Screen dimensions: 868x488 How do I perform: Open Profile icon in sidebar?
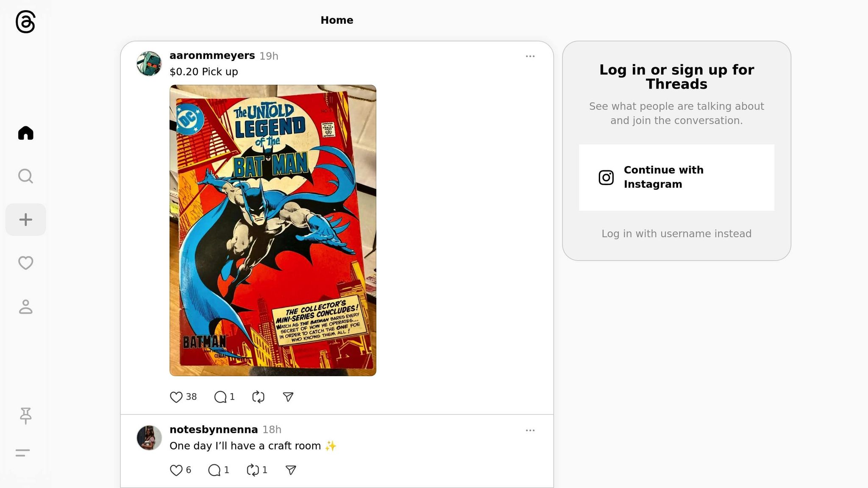pyautogui.click(x=25, y=307)
